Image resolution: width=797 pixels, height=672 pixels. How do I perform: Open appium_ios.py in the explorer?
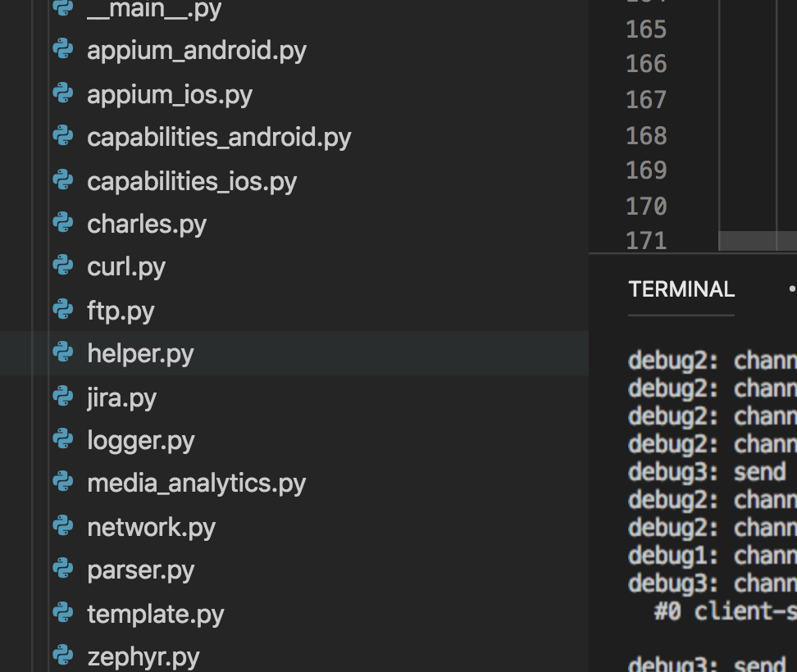tap(169, 94)
